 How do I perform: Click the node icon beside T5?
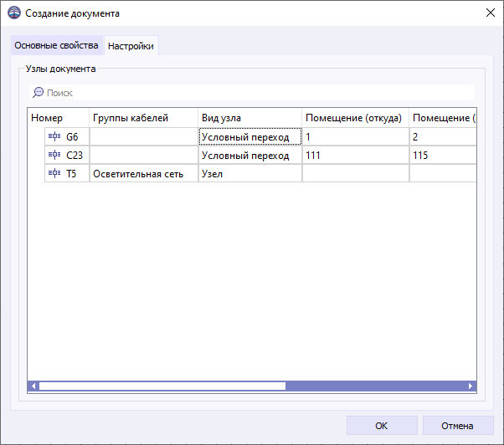(x=54, y=173)
